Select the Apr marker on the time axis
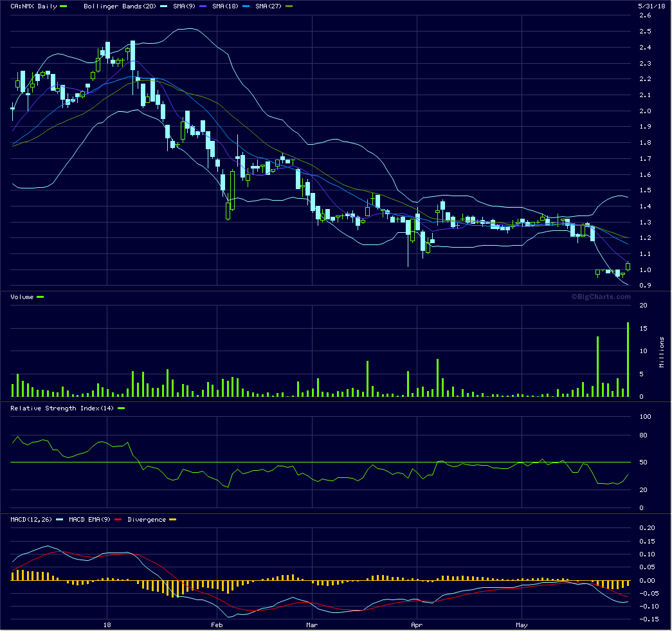This screenshot has width=672, height=631. point(417,625)
